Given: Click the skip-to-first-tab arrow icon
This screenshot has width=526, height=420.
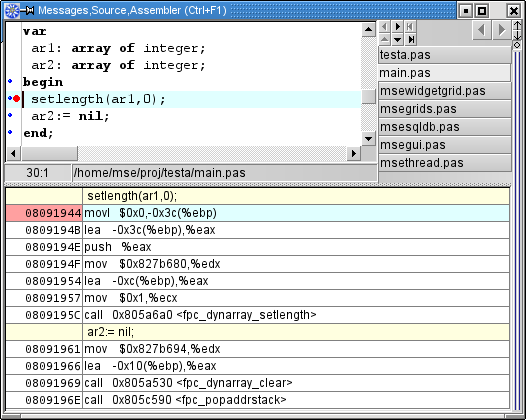Looking at the screenshot, I should pos(410,27).
